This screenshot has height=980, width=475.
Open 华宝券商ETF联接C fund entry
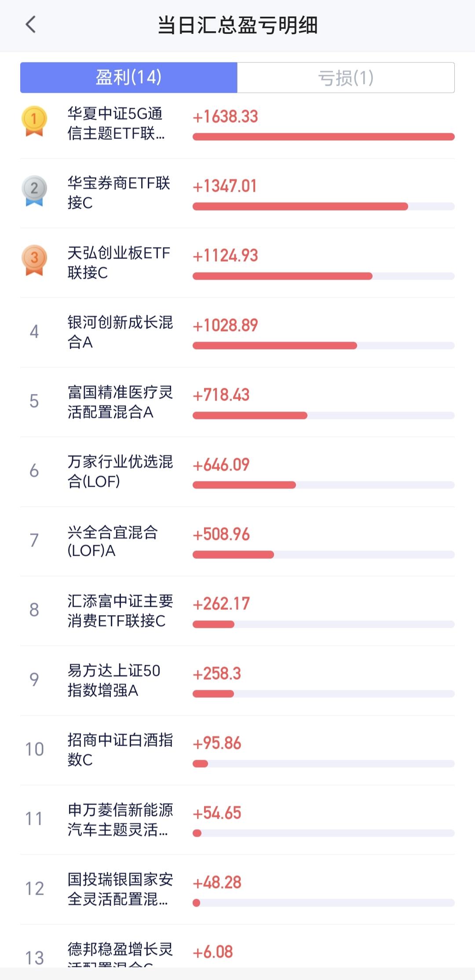118,193
